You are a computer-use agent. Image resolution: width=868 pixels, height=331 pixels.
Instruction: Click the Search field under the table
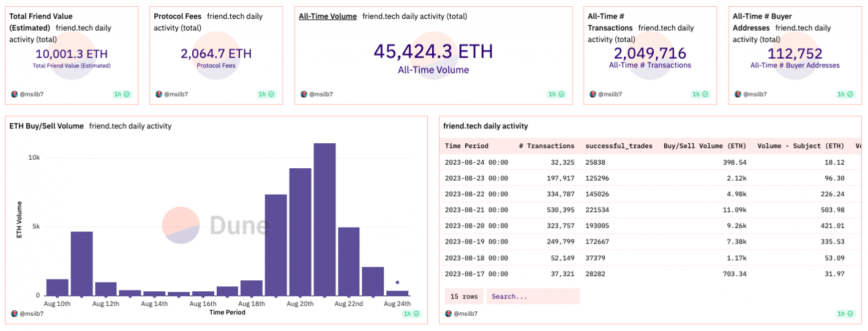click(533, 297)
